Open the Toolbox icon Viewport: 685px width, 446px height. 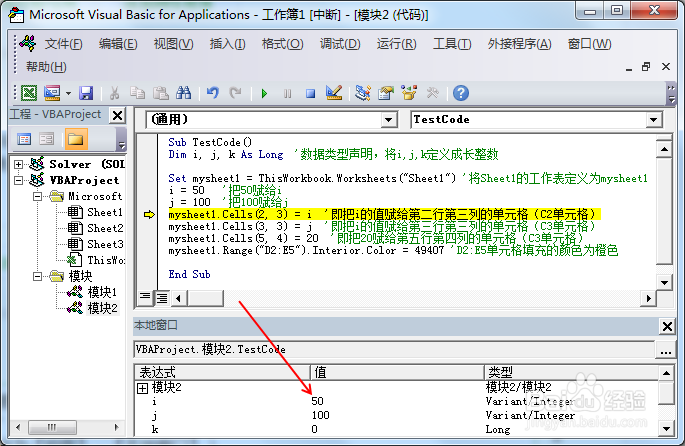(432, 93)
